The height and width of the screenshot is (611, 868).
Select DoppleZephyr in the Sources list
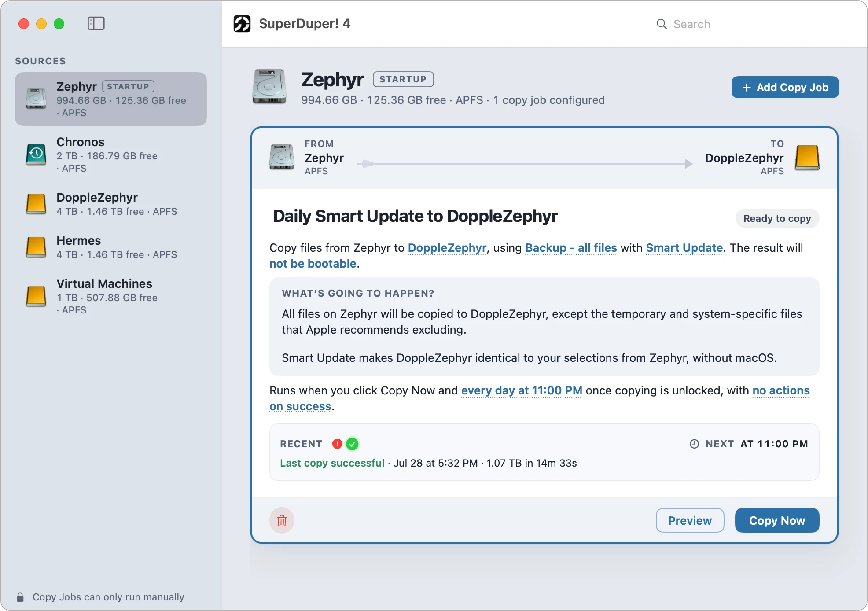[x=111, y=204]
